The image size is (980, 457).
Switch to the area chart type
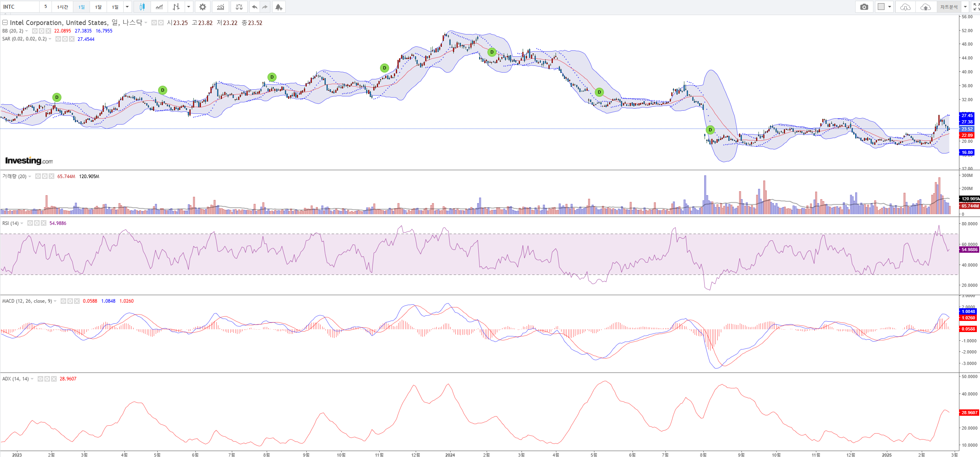(159, 7)
